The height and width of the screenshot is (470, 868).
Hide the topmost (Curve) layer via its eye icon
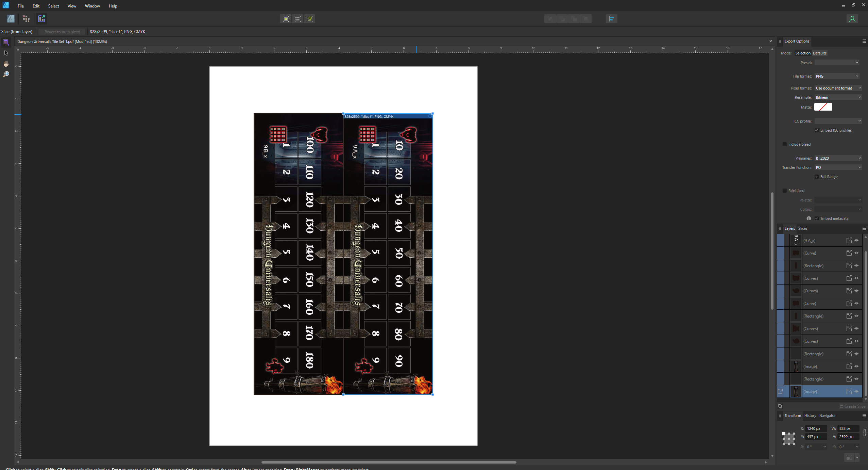click(857, 253)
